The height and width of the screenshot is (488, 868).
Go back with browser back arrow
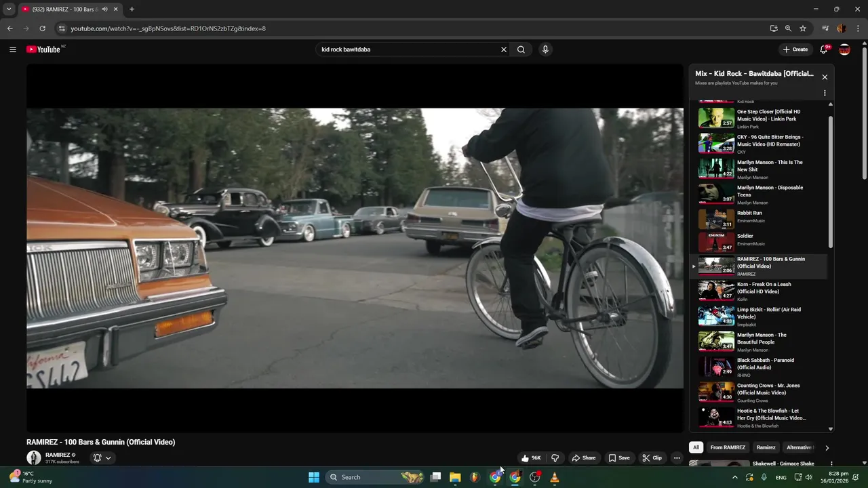(9, 28)
